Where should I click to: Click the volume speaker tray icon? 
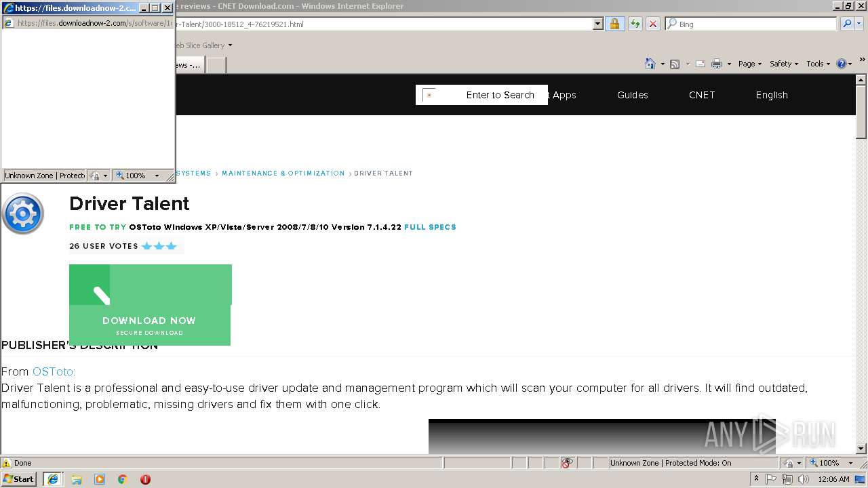coord(804,479)
